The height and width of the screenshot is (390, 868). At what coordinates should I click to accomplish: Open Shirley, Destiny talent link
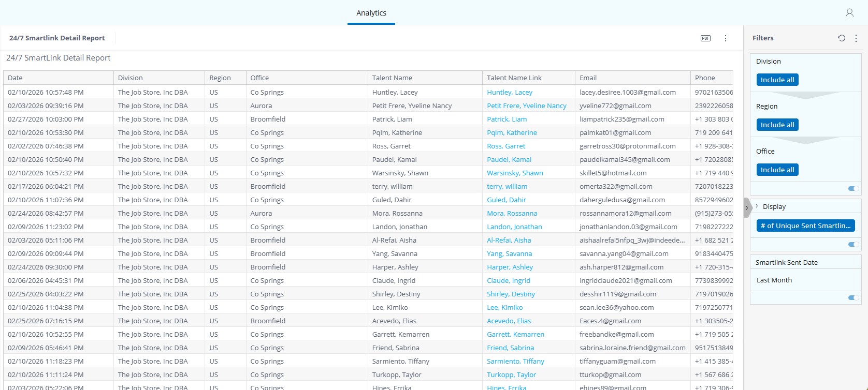511,294
